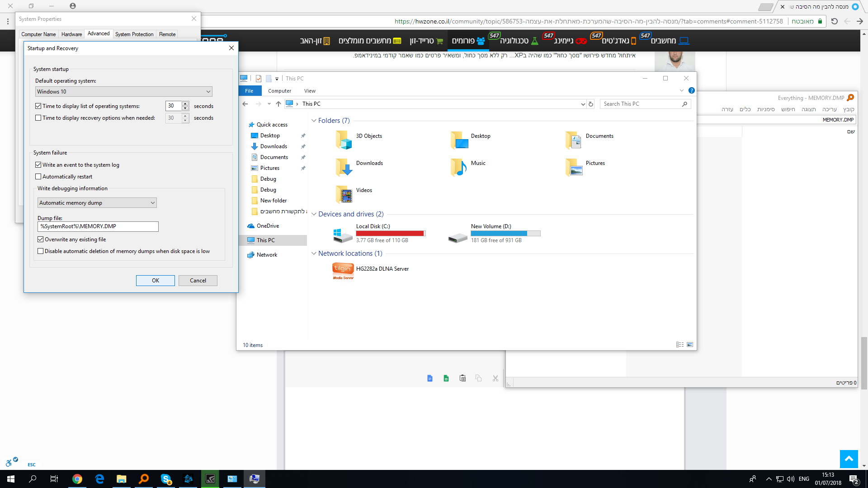Image resolution: width=868 pixels, height=488 pixels.
Task: Open the View ribbon tab in Explorer
Action: pyautogui.click(x=310, y=91)
